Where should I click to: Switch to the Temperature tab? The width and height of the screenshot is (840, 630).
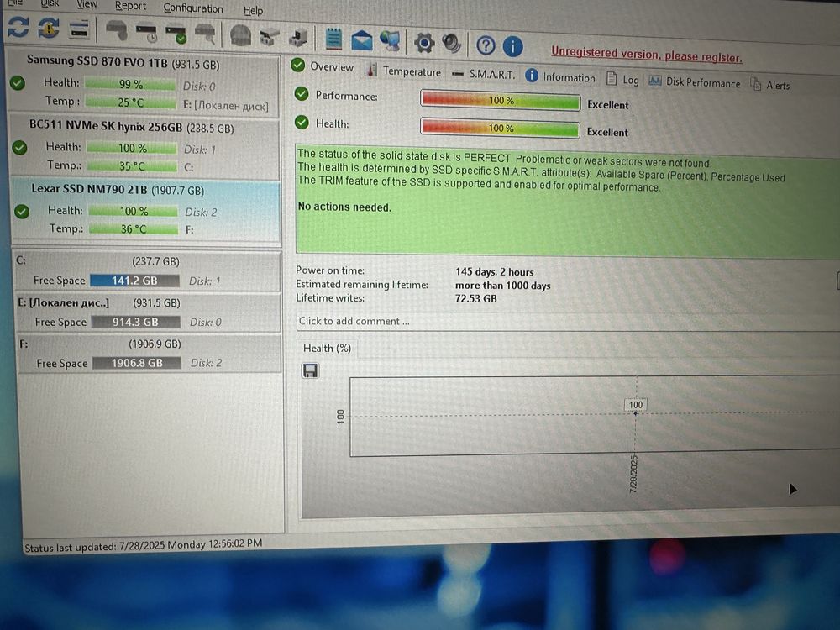point(405,71)
